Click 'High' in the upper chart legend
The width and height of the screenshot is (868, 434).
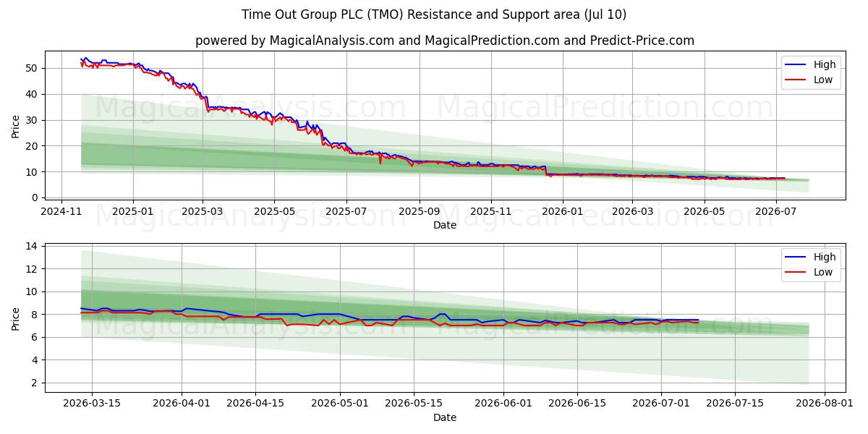[824, 64]
